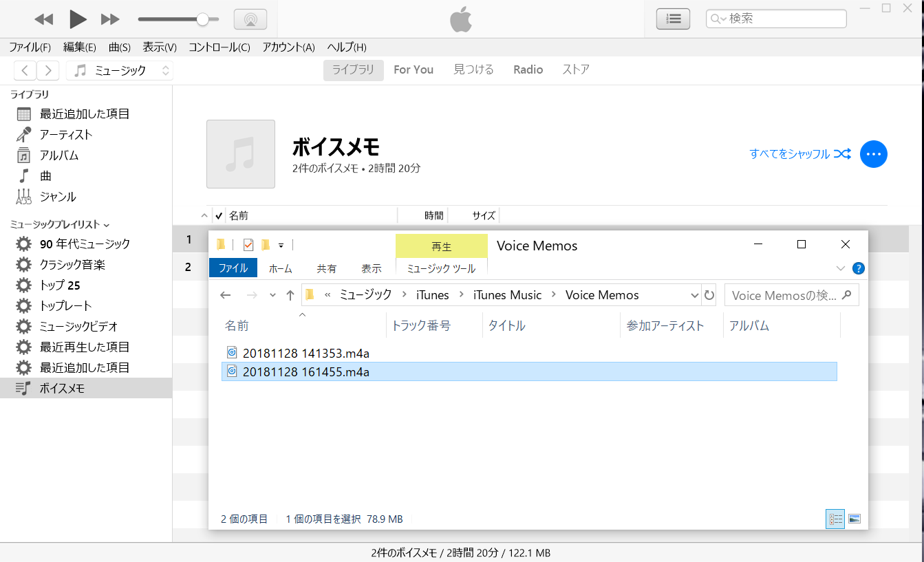Open the 曲(S) menu

(119, 47)
